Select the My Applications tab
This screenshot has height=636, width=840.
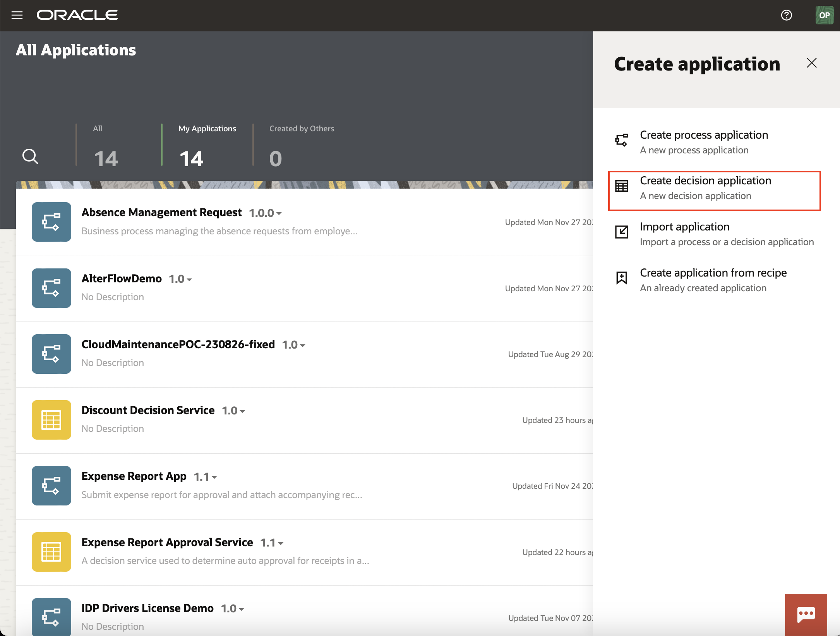click(x=207, y=145)
